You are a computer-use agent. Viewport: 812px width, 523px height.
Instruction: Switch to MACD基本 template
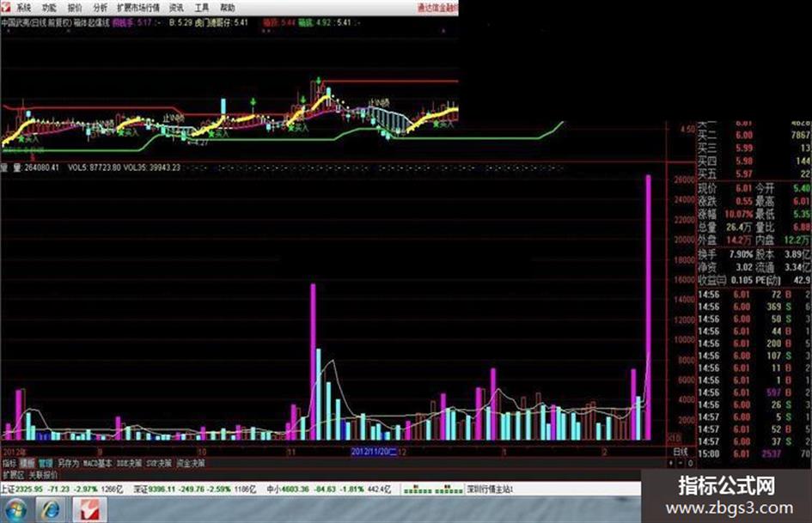click(x=97, y=464)
